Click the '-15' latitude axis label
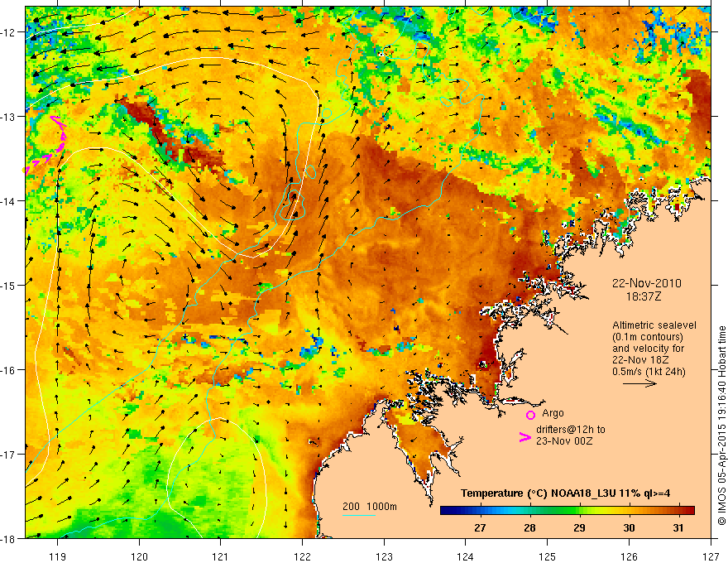The height and width of the screenshot is (563, 728). [x=8, y=285]
